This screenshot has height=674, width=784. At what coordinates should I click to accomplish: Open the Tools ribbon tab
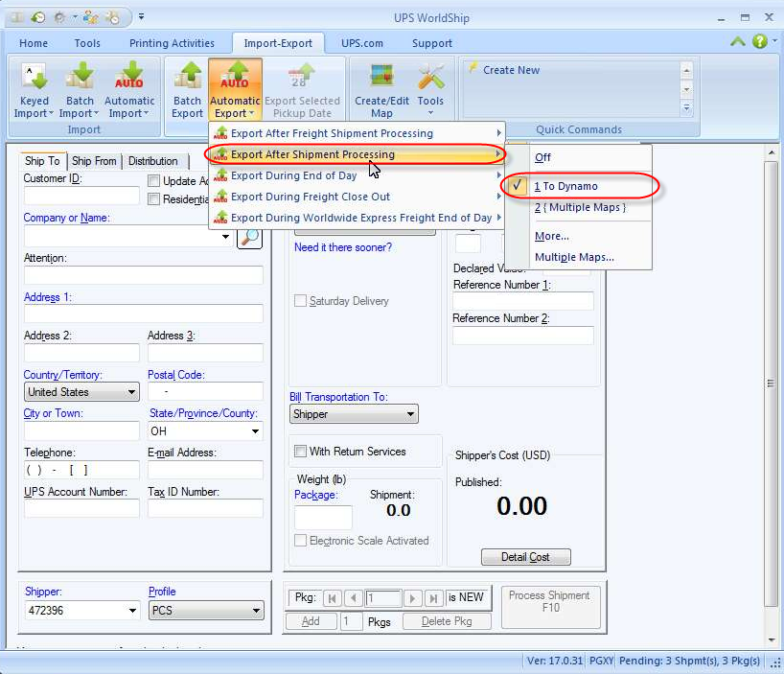[x=87, y=43]
